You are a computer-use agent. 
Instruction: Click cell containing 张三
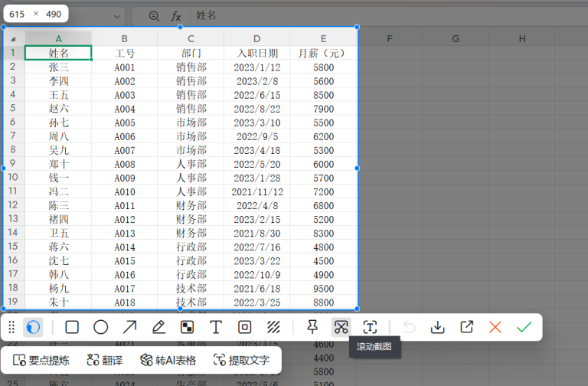click(x=58, y=67)
